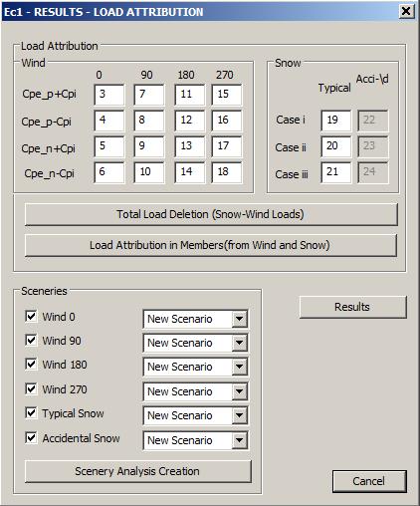Click the 'Typical' snow column header
Image resolution: width=420 pixels, height=506 pixels.
(334, 88)
